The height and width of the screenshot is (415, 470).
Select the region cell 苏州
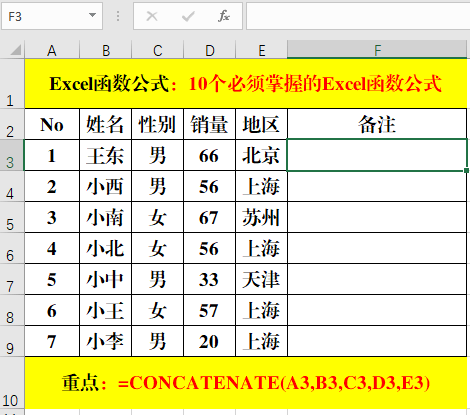click(262, 217)
